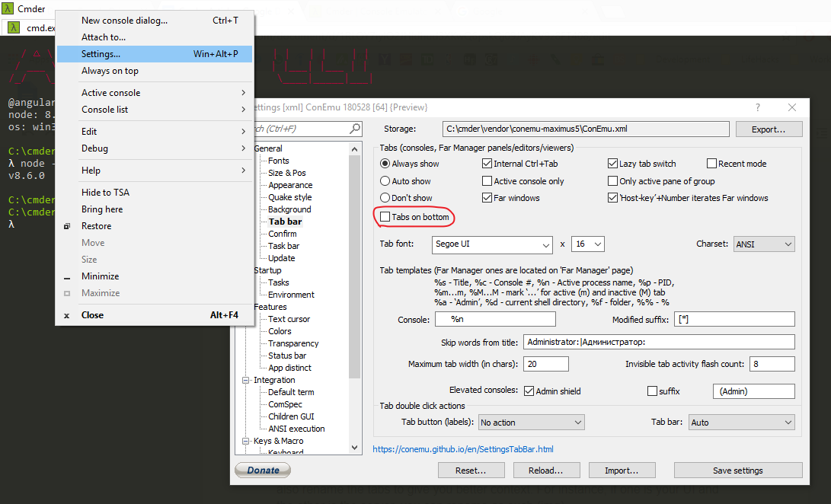Open the Help submenu
The height and width of the screenshot is (504, 831).
click(x=155, y=171)
